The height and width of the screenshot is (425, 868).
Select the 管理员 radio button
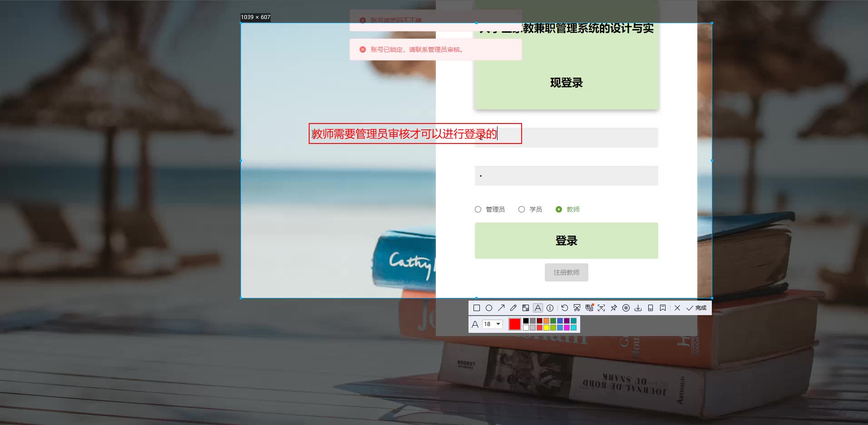478,209
